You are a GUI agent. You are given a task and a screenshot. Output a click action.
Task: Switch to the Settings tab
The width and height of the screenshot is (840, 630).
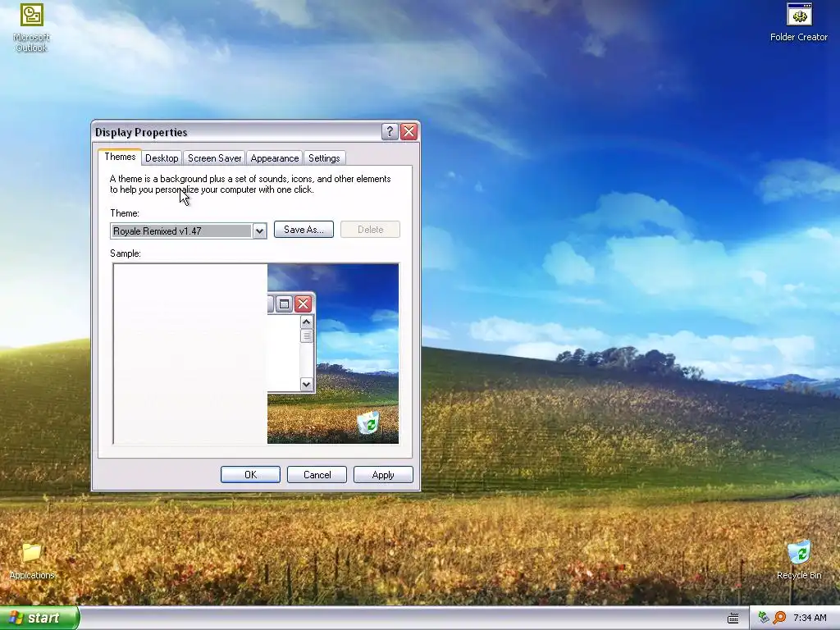point(324,158)
